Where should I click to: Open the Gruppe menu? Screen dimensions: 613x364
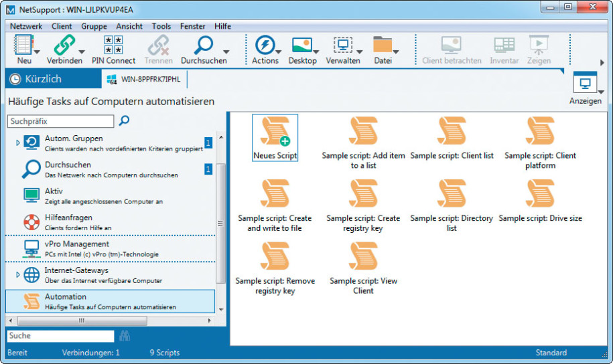94,26
